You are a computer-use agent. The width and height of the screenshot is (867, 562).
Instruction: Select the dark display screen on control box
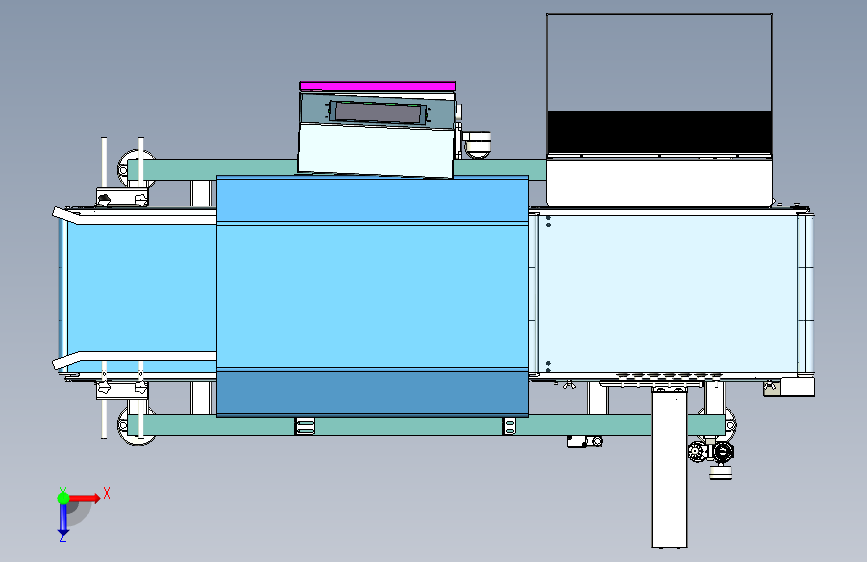(x=378, y=113)
